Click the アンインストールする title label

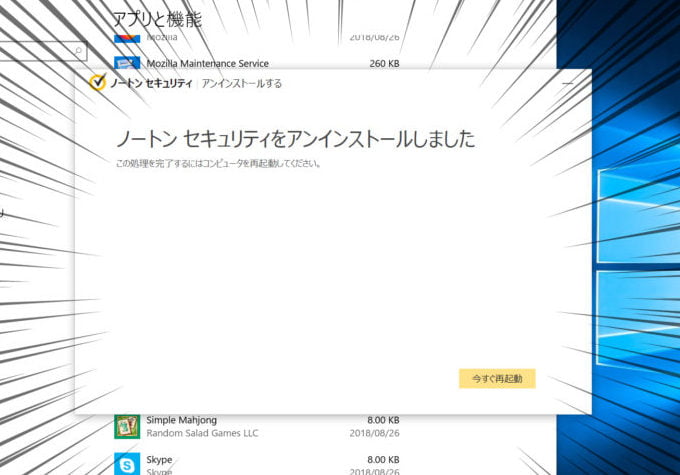[242, 83]
